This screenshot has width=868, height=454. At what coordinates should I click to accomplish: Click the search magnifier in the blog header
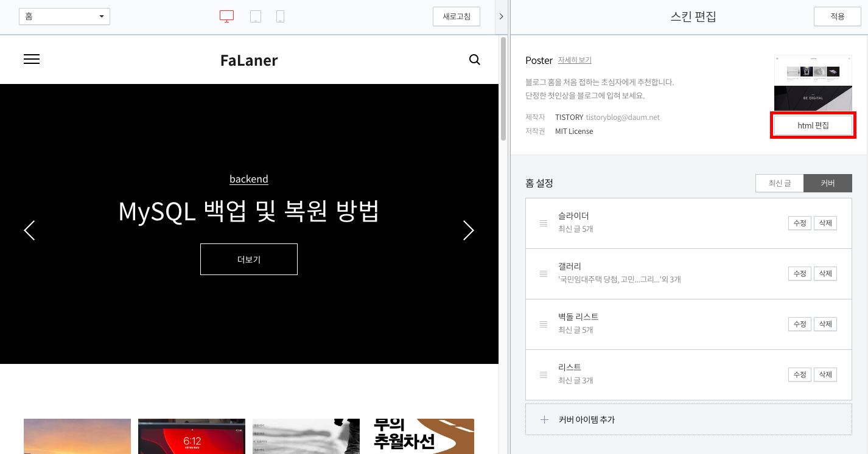474,59
